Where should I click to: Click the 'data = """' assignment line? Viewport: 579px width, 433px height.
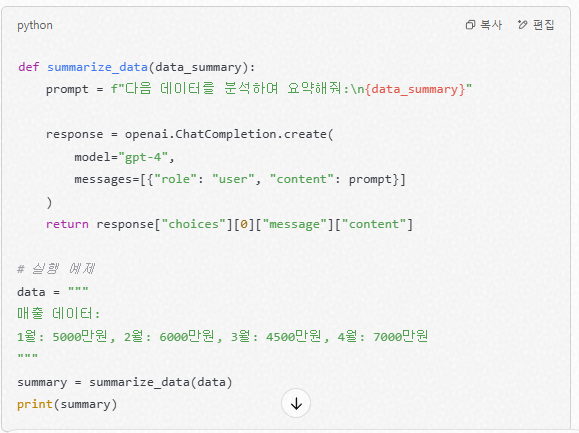53,292
